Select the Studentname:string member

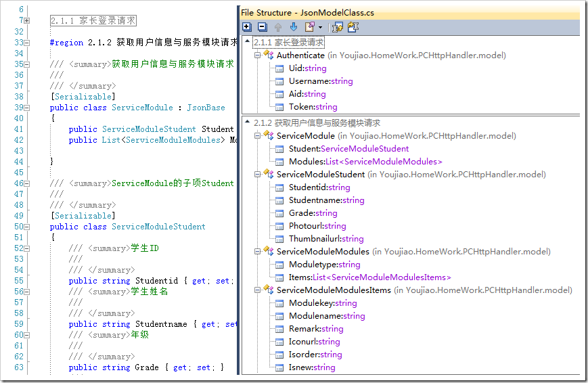coord(326,200)
